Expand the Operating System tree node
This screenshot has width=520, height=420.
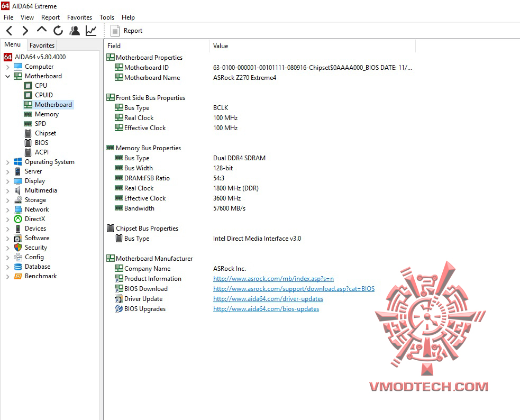tap(7, 162)
